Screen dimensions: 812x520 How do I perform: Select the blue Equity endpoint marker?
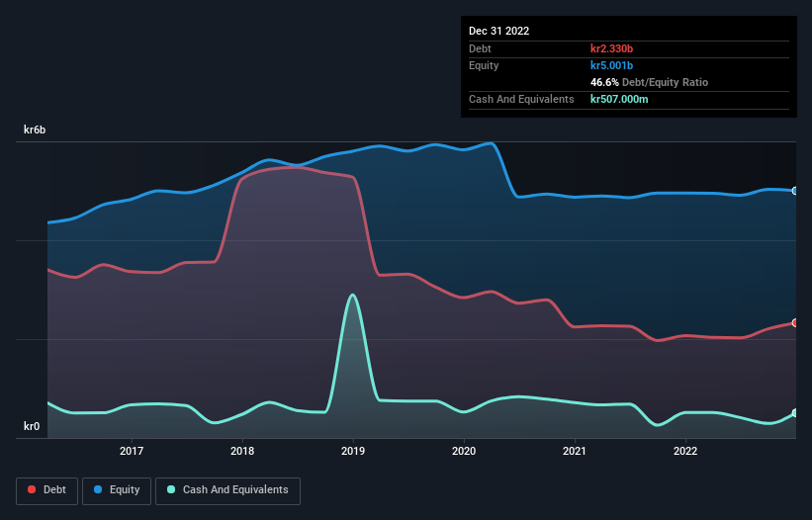(x=795, y=191)
